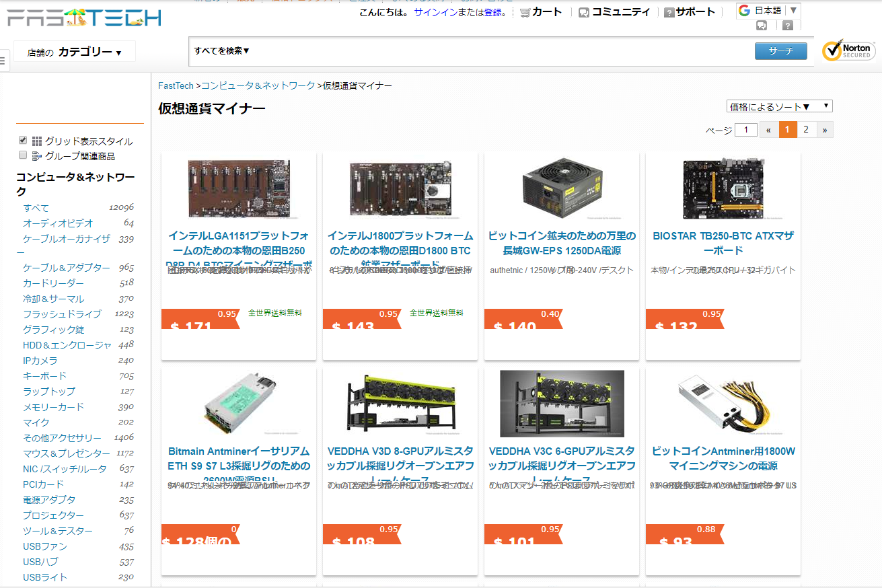Expand the 価格によるソート sort dropdown
Image resolution: width=882 pixels, height=588 pixels.
[x=779, y=106]
